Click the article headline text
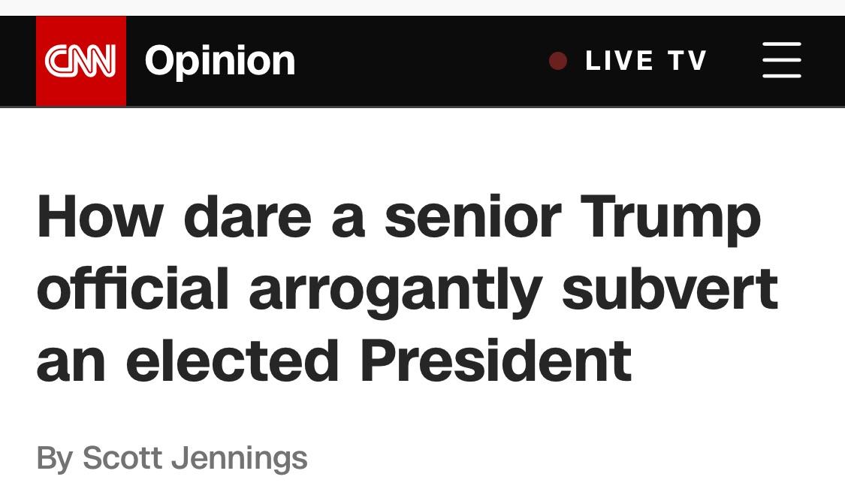 click(407, 288)
